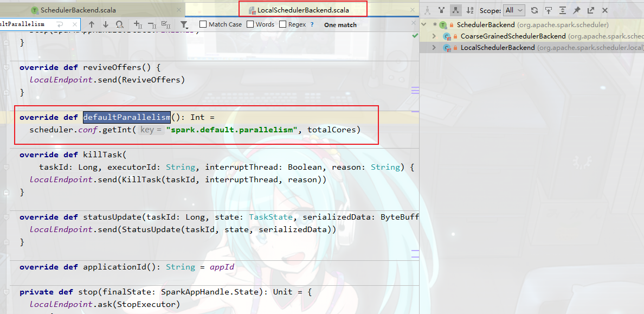The width and height of the screenshot is (644, 314).
Task: Click totalCores argument in getInt call
Action: tap(331, 130)
